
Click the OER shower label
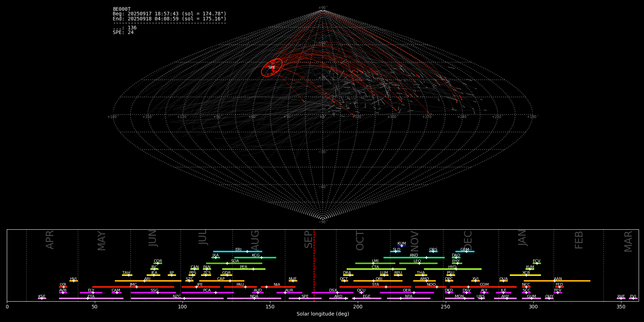coord(407,291)
